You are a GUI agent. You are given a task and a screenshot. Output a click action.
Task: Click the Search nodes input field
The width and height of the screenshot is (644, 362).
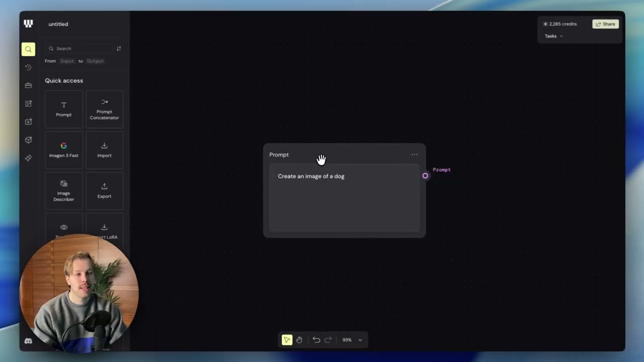(x=79, y=49)
